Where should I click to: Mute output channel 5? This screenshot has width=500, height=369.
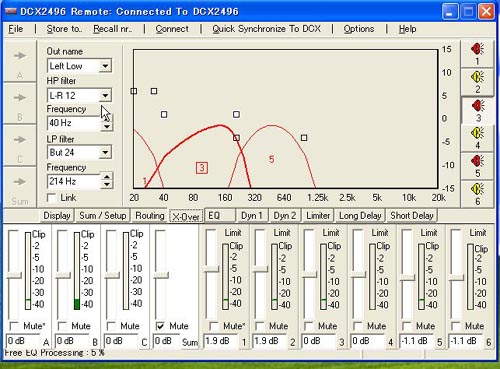[x=407, y=326]
